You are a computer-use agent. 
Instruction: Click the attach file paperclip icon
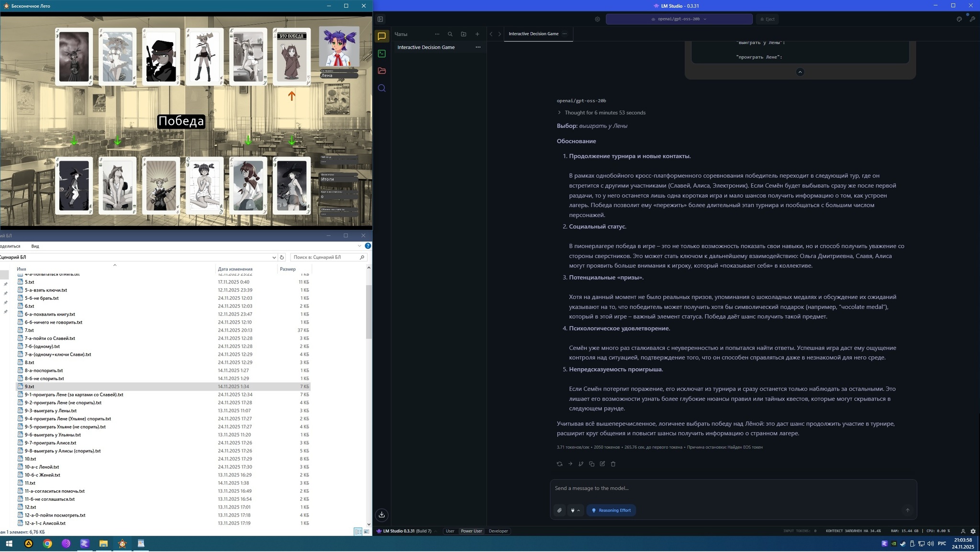click(559, 510)
